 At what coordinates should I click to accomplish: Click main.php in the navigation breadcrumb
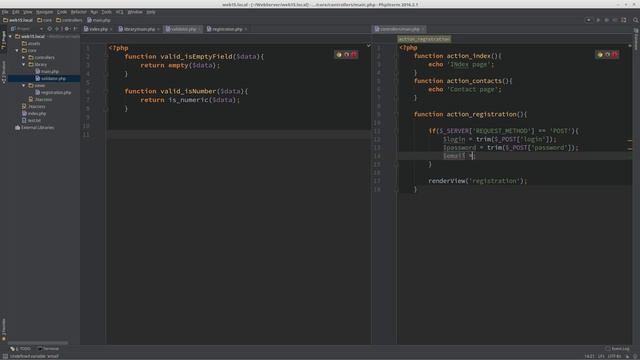click(99, 20)
